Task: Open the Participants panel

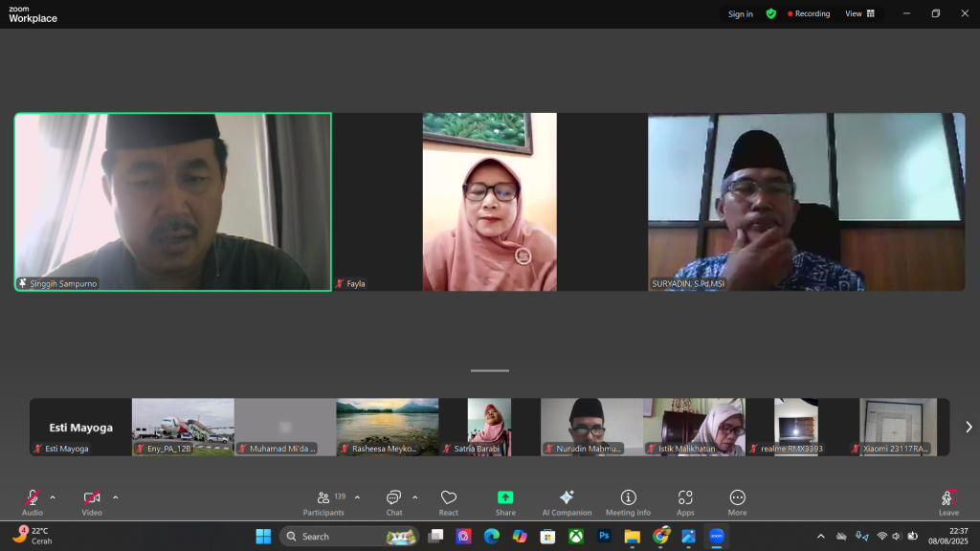Action: (x=323, y=502)
